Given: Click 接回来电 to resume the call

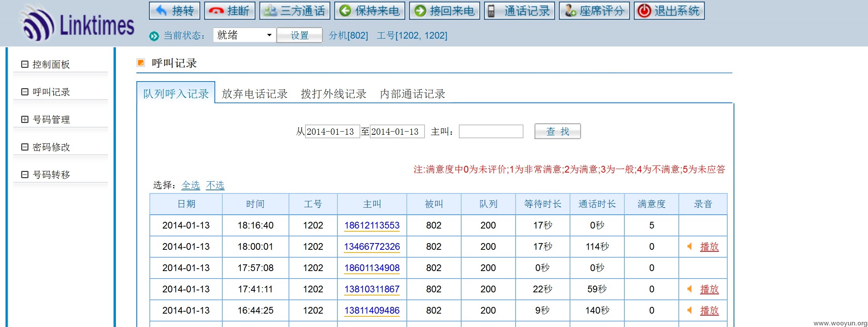Looking at the screenshot, I should tap(445, 11).
